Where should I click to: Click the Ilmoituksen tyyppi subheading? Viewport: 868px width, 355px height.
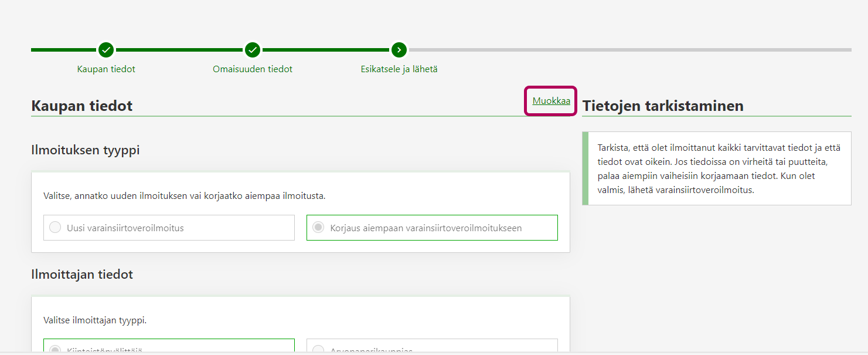click(85, 150)
